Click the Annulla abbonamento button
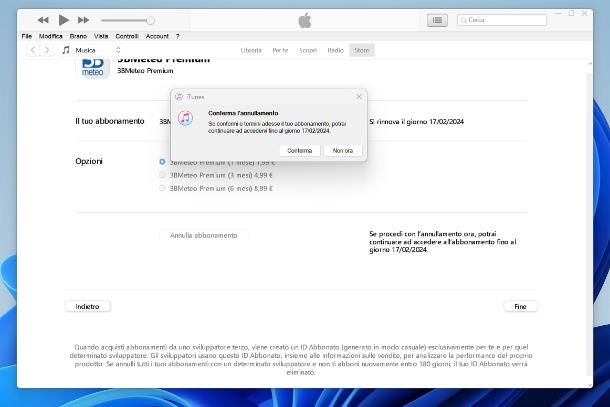Image resolution: width=610 pixels, height=407 pixels. (203, 235)
